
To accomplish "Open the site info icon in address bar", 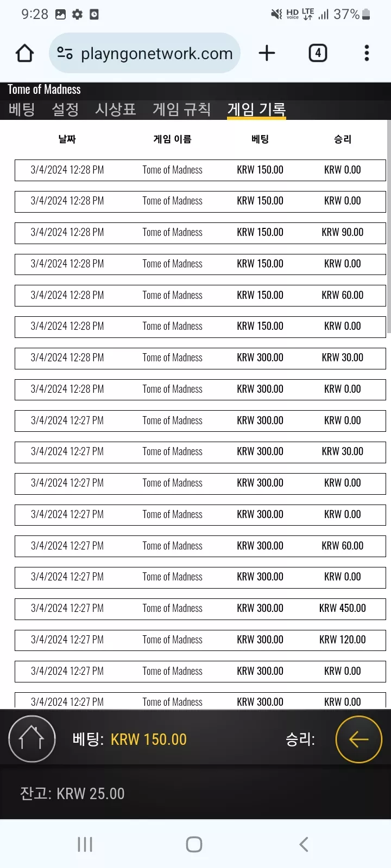I will 65,53.
